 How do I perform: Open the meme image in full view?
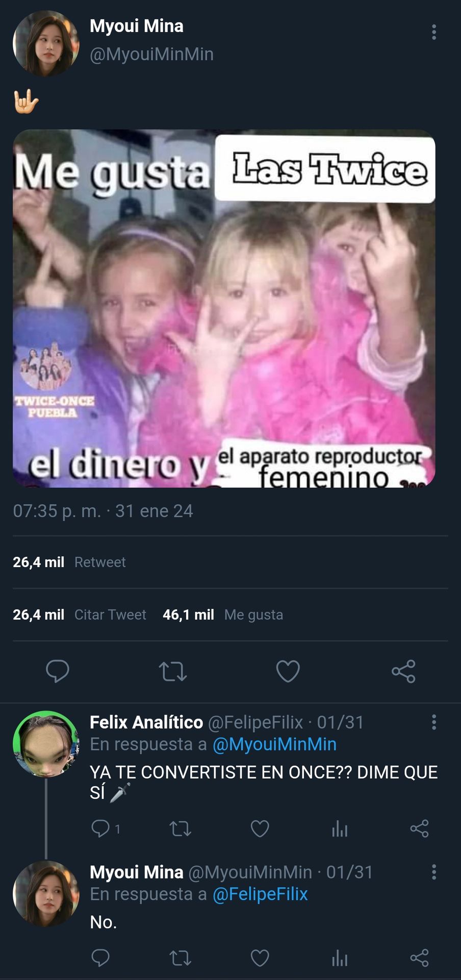point(224,308)
